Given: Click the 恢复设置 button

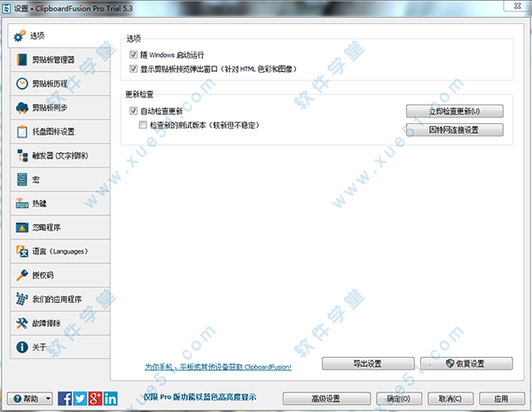Looking at the screenshot, I should click(466, 363).
